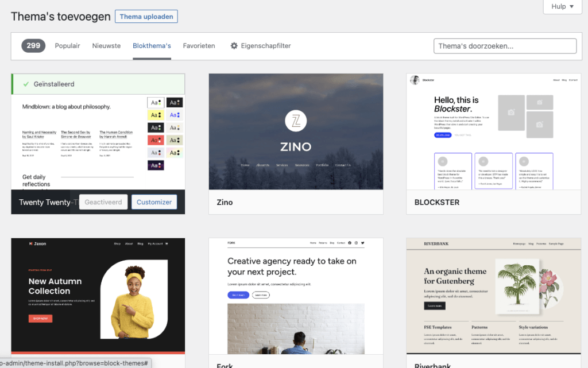588x368 pixels.
Task: Click the Instagram icon in Fork header
Action: pyautogui.click(x=356, y=243)
